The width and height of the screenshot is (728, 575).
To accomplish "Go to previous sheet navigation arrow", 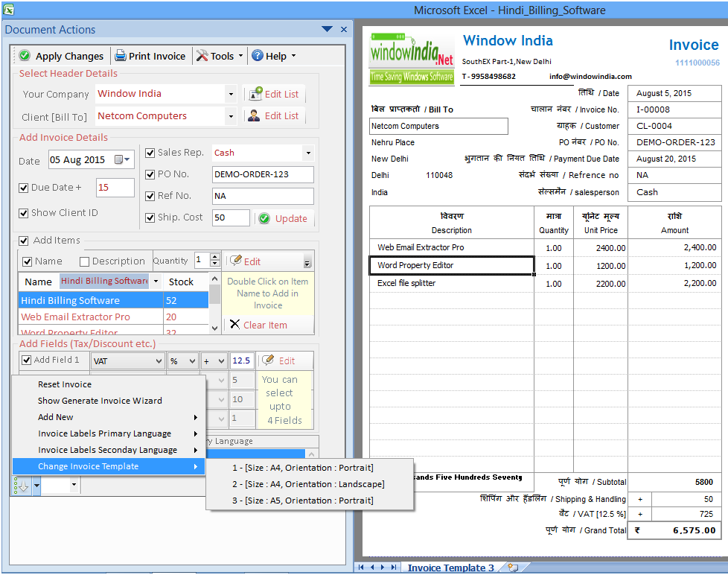I will coord(372,567).
